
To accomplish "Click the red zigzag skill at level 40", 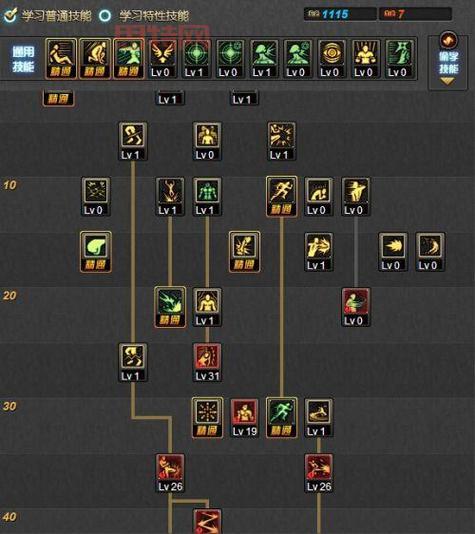I will point(207,521).
